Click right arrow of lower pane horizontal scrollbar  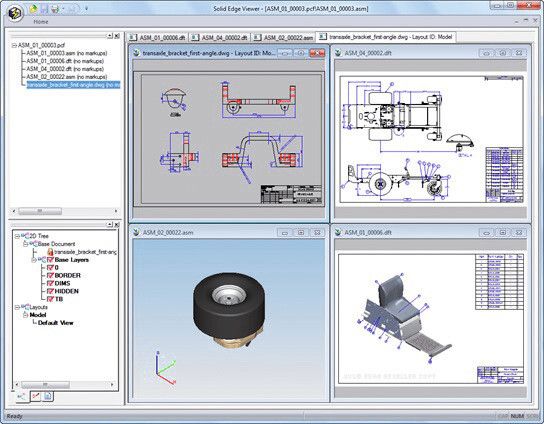click(x=112, y=384)
